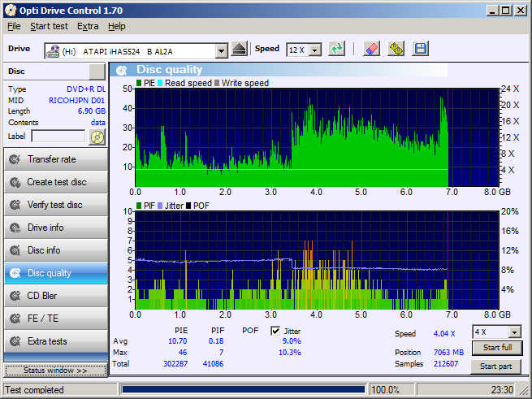532x399 pixels.
Task: Click into the disc Label input field
Action: pyautogui.click(x=58, y=137)
